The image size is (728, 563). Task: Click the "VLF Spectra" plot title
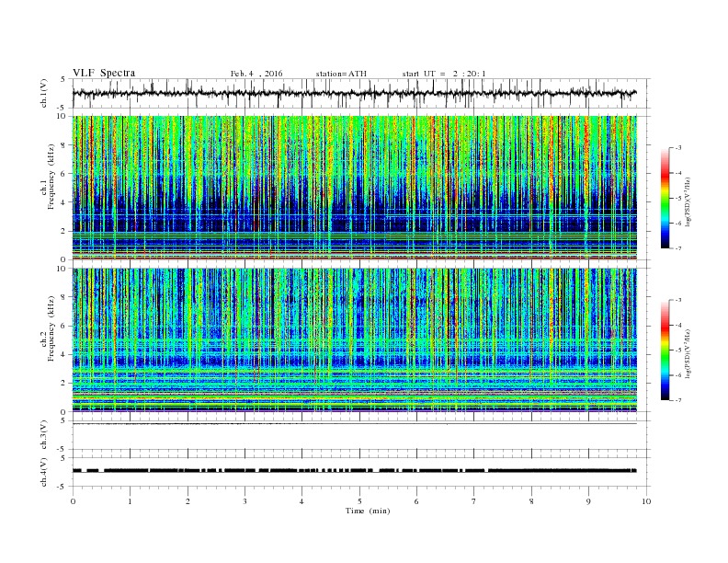point(104,73)
